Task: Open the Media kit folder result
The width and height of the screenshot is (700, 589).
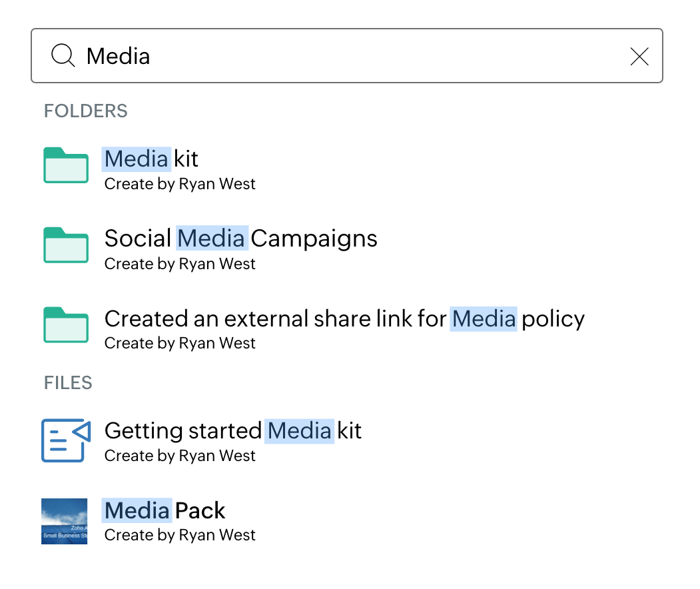Action: point(152,159)
